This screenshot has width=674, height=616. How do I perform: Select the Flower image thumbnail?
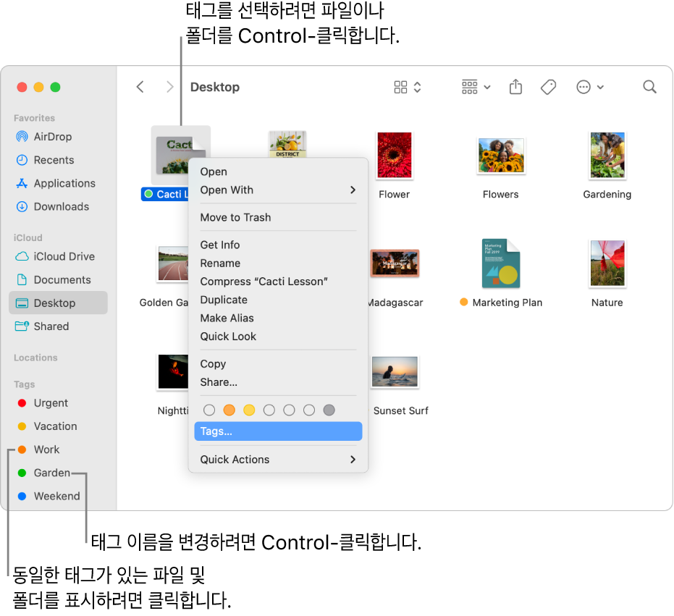394,155
